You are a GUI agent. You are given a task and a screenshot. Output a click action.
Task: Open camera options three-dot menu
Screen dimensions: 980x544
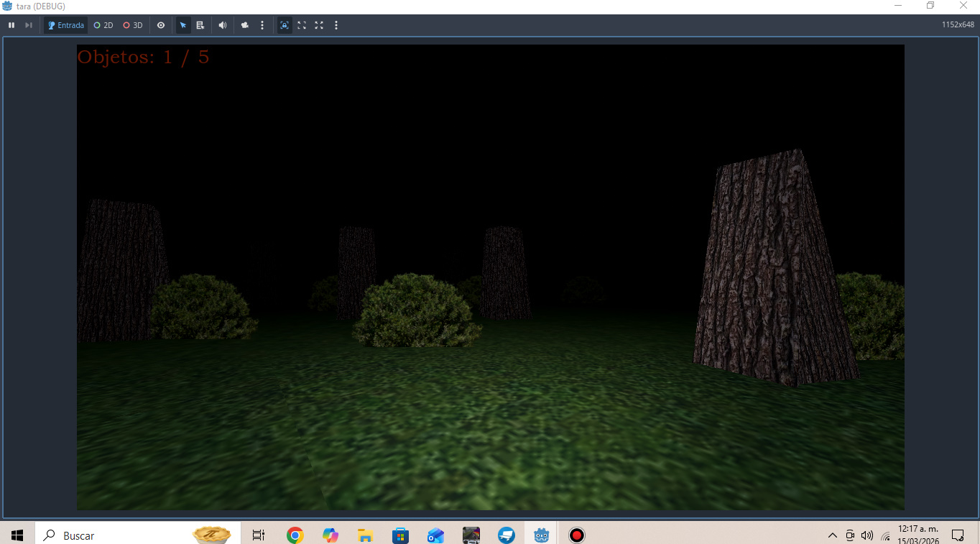coord(262,25)
